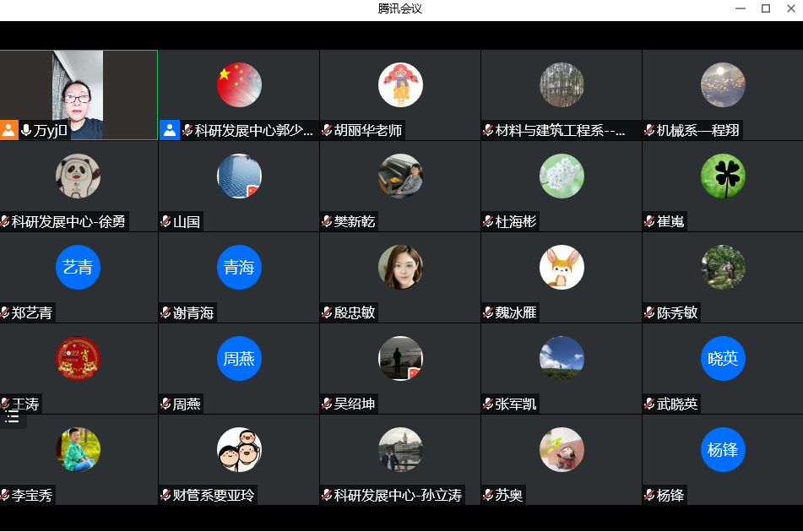Click the lakeside avatar of 科研发展中心-孙立涛
The width and height of the screenshot is (803, 532).
(x=400, y=449)
